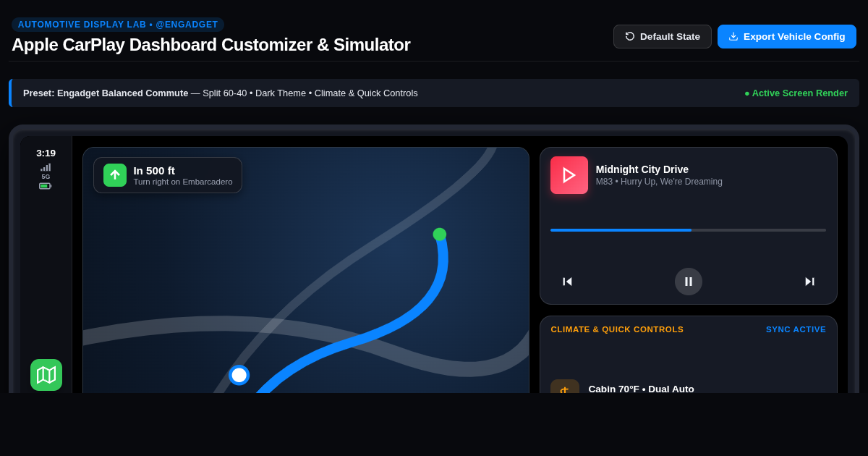Select the blue current location marker
This screenshot has height=456, width=868.
[x=239, y=375]
